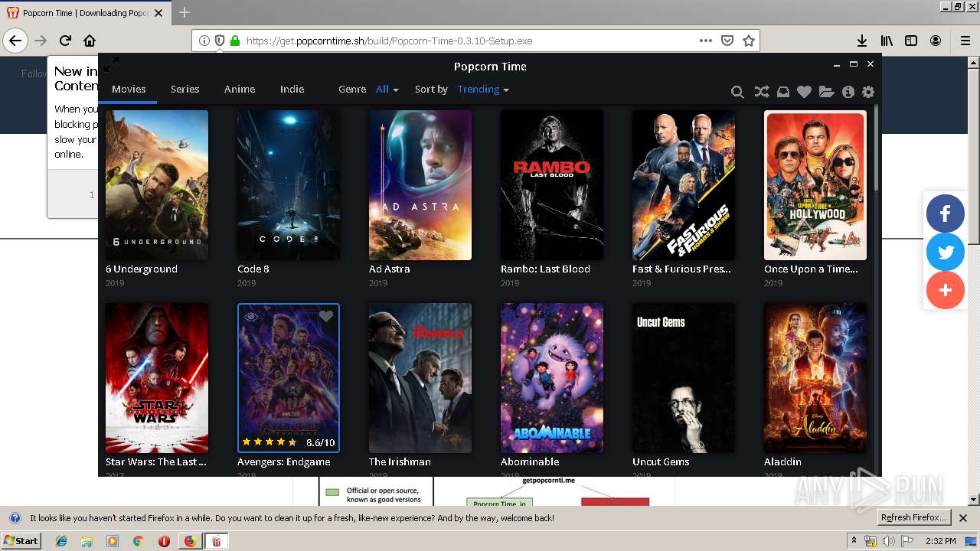Screen dimensions: 980x551
Task: Share page via Twitter button
Action: (946, 252)
